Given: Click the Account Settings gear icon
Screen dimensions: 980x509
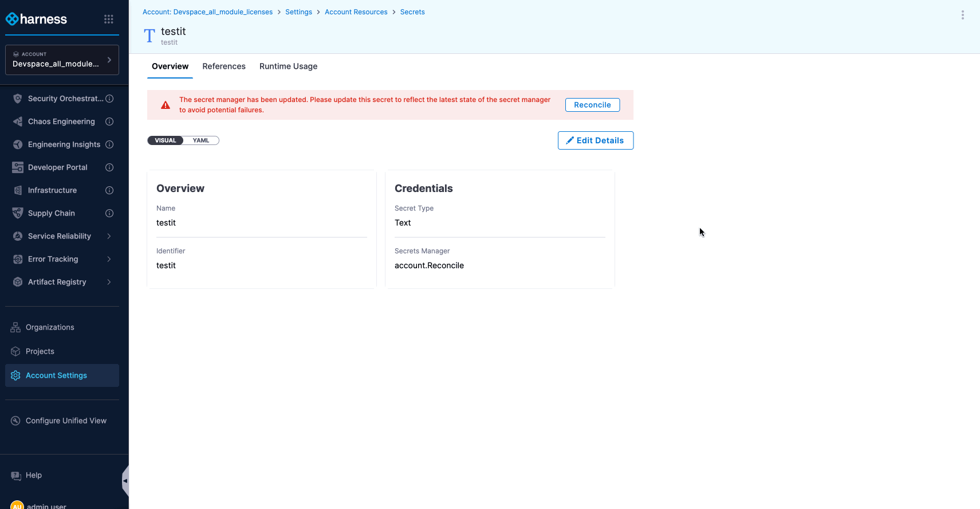Looking at the screenshot, I should pos(15,375).
